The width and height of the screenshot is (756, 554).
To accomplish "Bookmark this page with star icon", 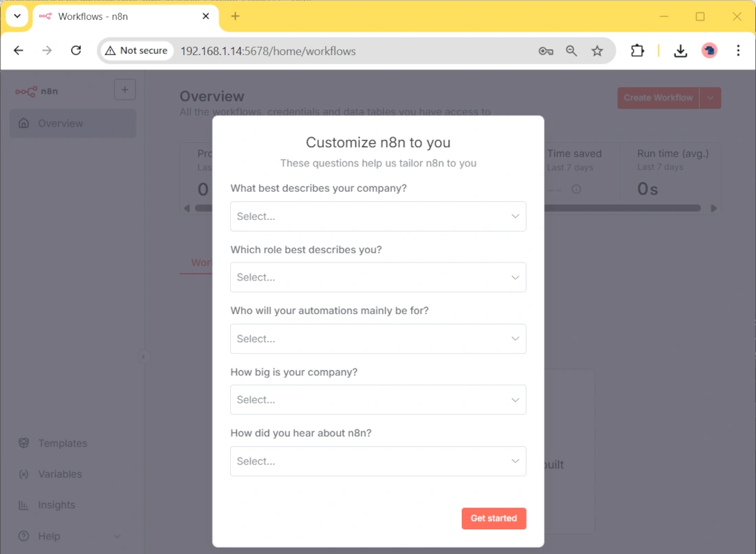I will click(597, 50).
